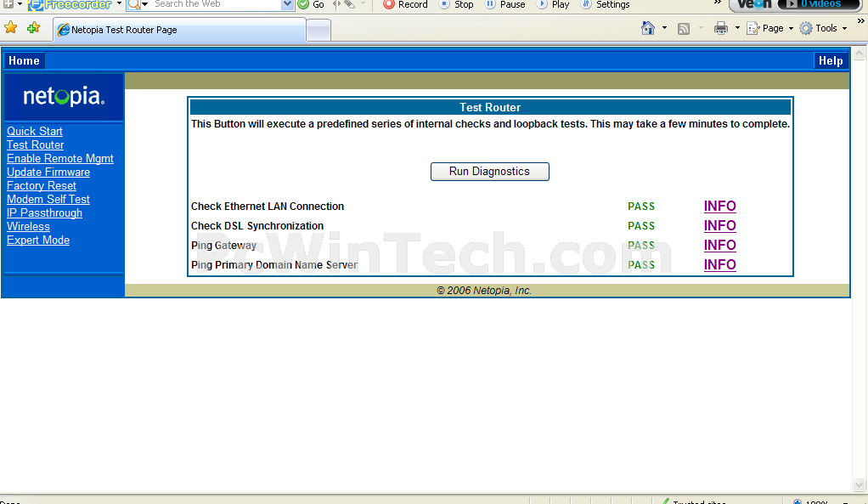The image size is (868, 504).
Task: Click the Check DSL Synchronization label
Action: pos(257,226)
